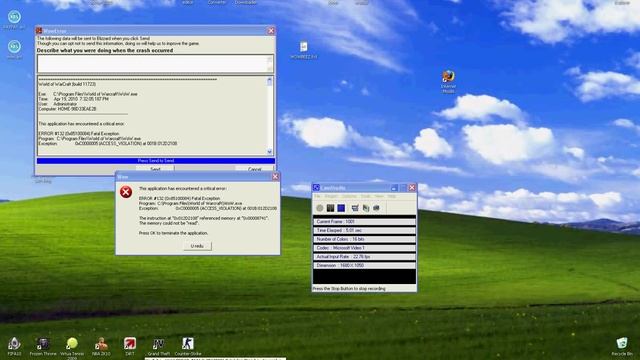Viewport: 640px width, 360px height.
Task: Select the NBA 2K10 desktop shortcut
Action: (101, 346)
